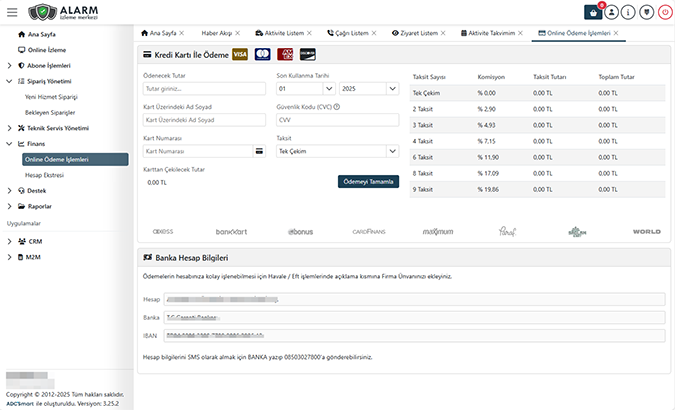Click the user profile icon
This screenshot has height=410, width=675.
612,13
